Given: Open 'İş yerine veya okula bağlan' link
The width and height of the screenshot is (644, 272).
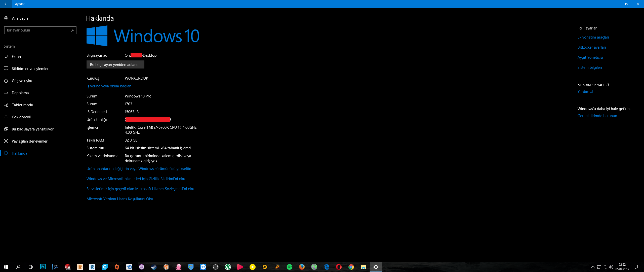Looking at the screenshot, I should (109, 86).
